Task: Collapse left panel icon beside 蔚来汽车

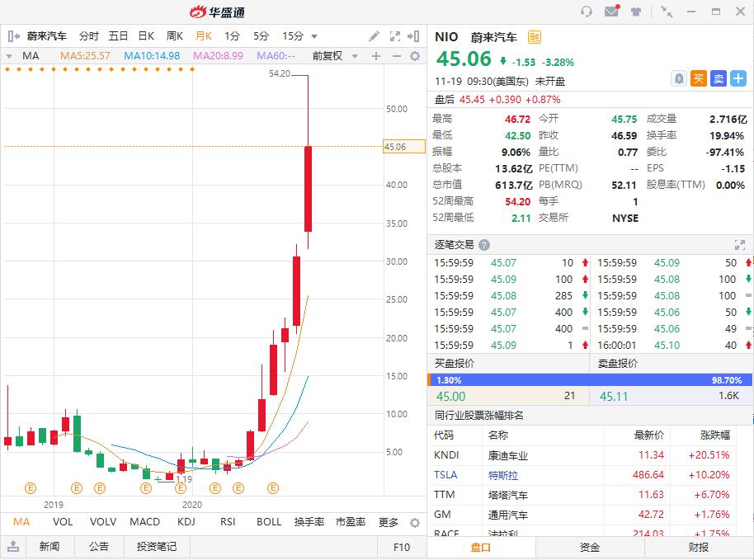Action: [13, 36]
